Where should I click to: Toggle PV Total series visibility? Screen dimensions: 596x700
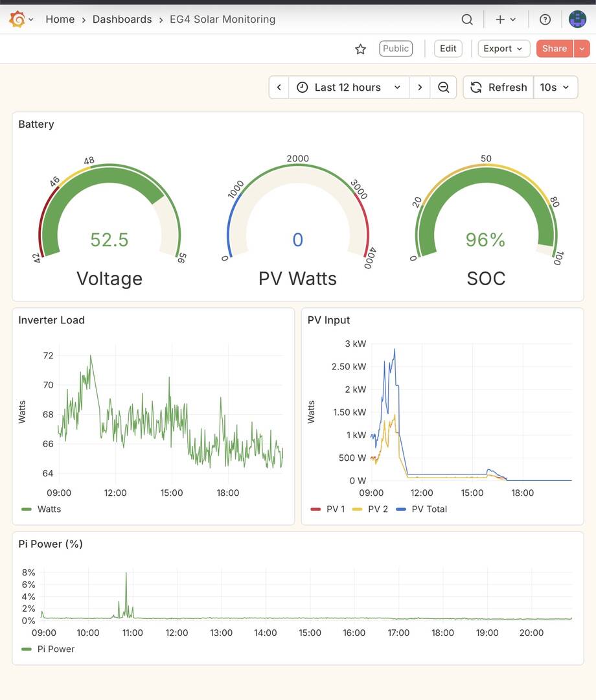(429, 509)
